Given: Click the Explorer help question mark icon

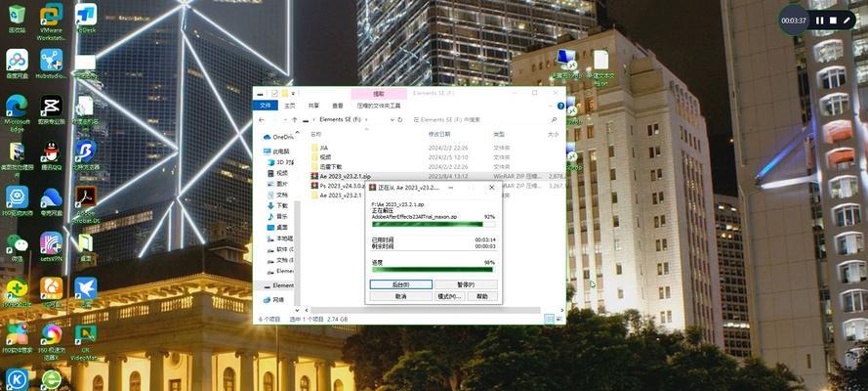Looking at the screenshot, I should [x=560, y=106].
